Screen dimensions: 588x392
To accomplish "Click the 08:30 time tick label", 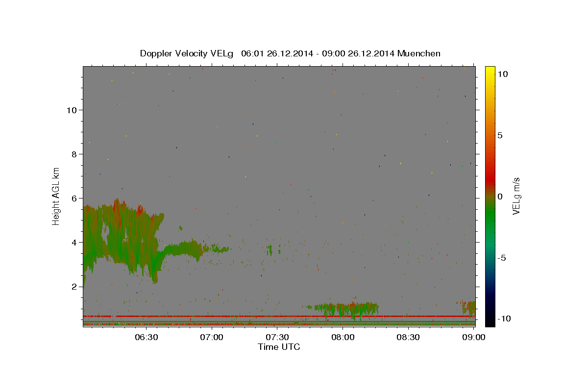I will point(409,337).
